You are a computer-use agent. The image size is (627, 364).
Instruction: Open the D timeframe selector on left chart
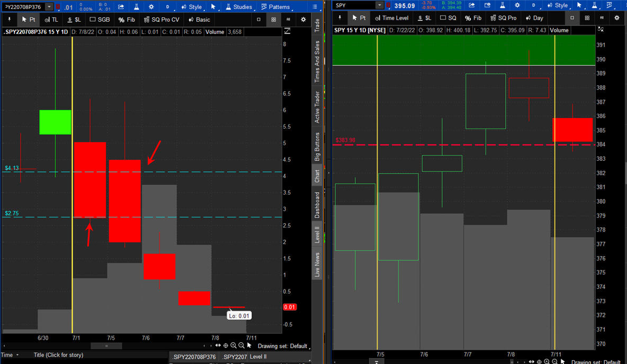coord(167,7)
